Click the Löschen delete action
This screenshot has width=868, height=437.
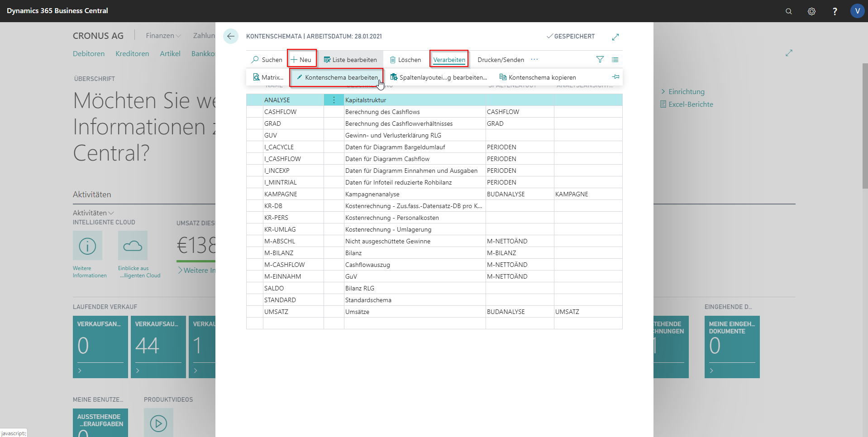point(405,60)
